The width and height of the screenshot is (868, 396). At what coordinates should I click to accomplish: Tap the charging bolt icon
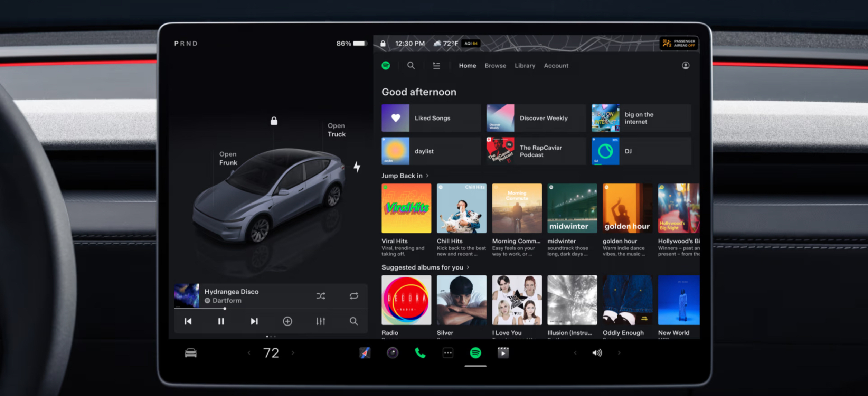(357, 167)
